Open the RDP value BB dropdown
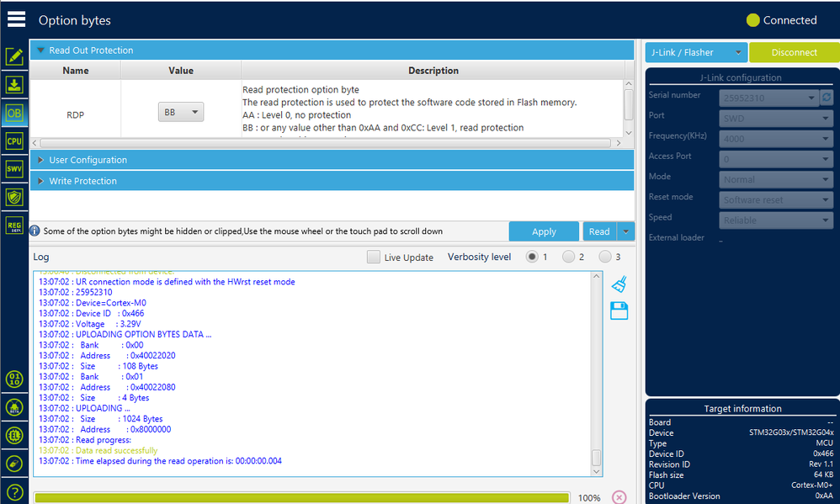Image resolution: width=840 pixels, height=504 pixels. click(180, 112)
